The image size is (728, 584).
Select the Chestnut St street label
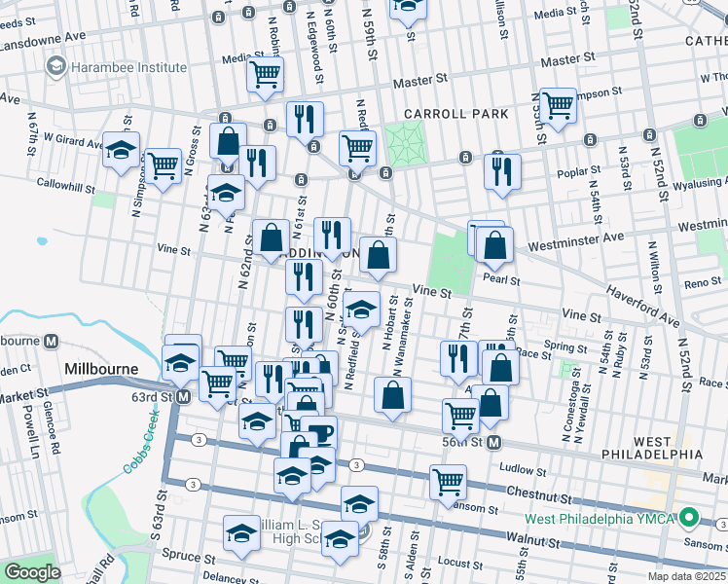click(x=539, y=494)
